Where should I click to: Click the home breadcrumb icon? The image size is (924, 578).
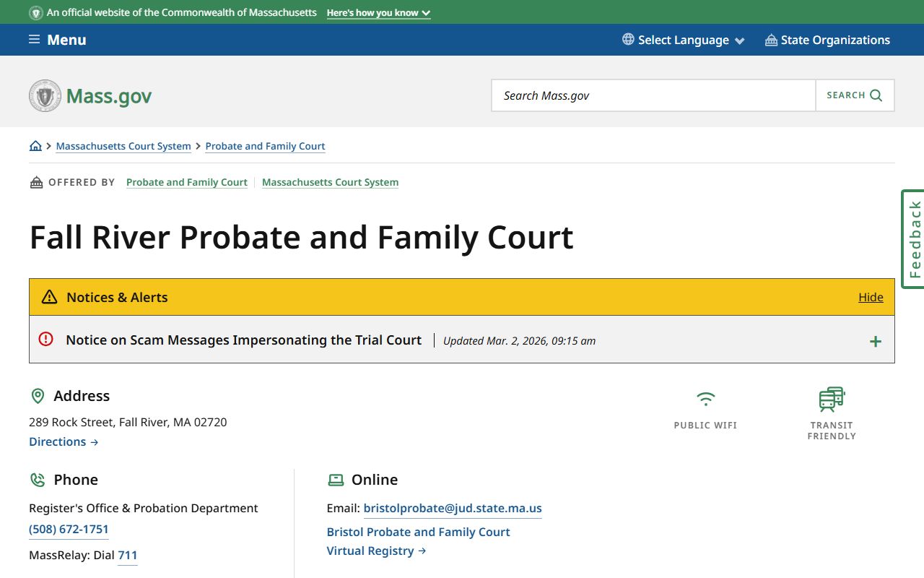pos(35,146)
